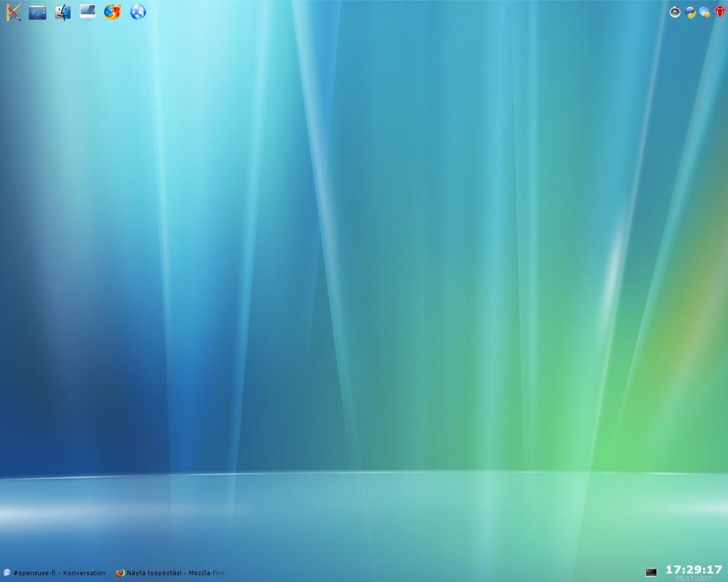Open the terminal icon beside the clock
This screenshot has width=728, height=582.
point(651,572)
